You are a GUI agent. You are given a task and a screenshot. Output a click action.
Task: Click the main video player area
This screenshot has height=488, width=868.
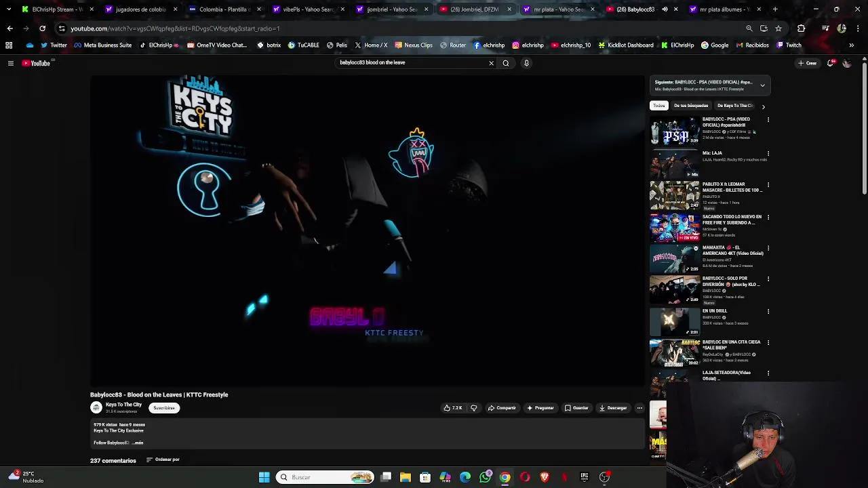coord(367,230)
